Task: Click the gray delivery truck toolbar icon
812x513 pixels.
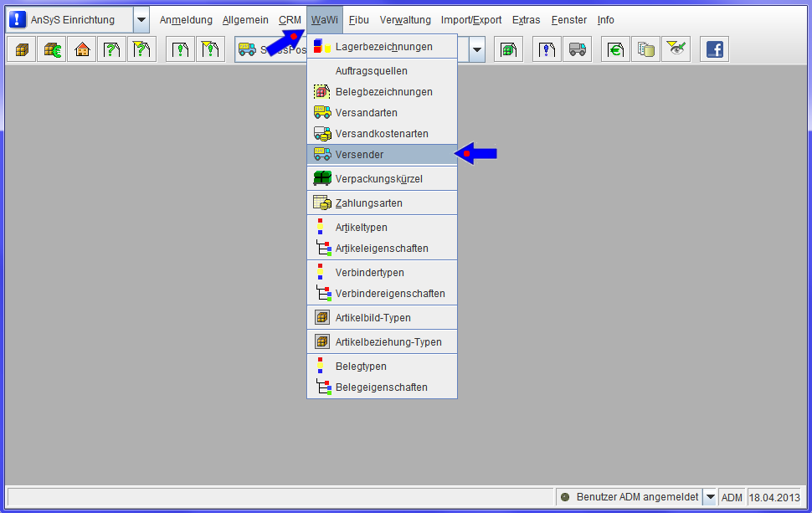Action: [577, 50]
